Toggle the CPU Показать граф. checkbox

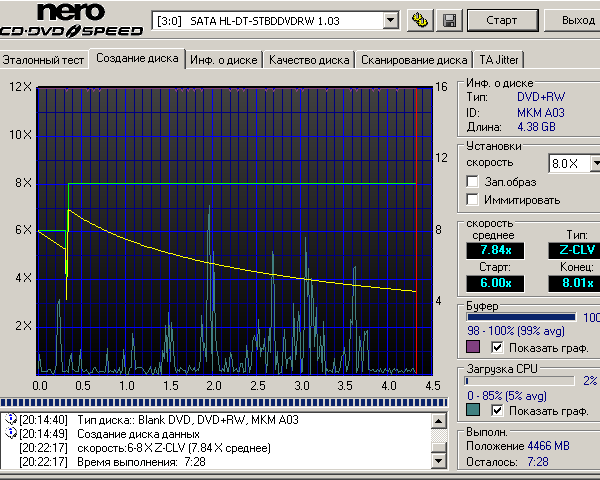click(497, 411)
